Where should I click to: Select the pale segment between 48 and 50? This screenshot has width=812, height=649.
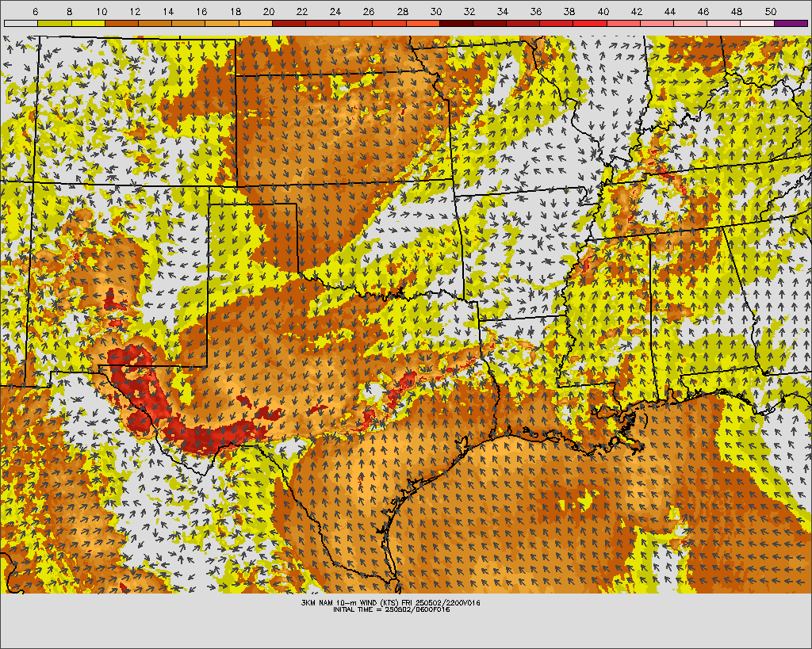pos(757,23)
